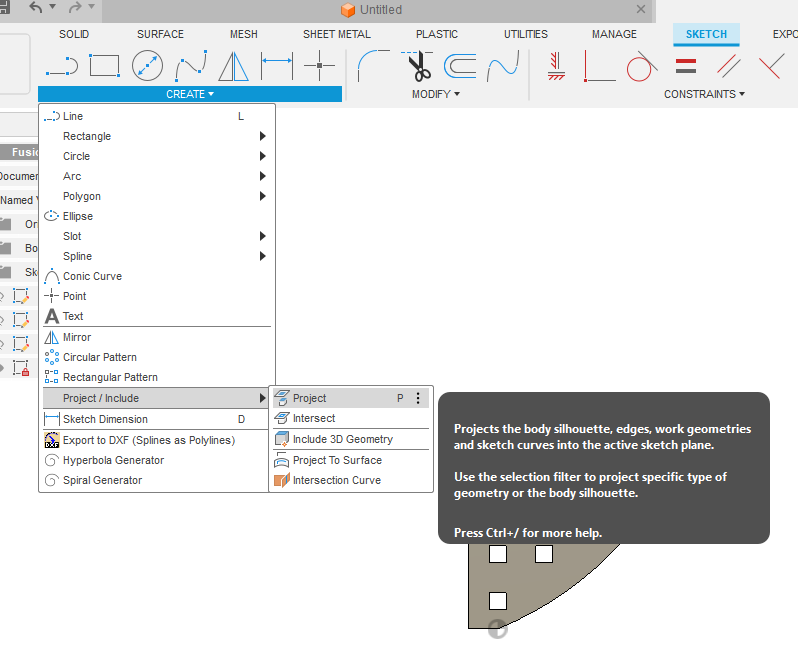The width and height of the screenshot is (798, 667).
Task: Run Spiral Generator add-in
Action: (156, 480)
